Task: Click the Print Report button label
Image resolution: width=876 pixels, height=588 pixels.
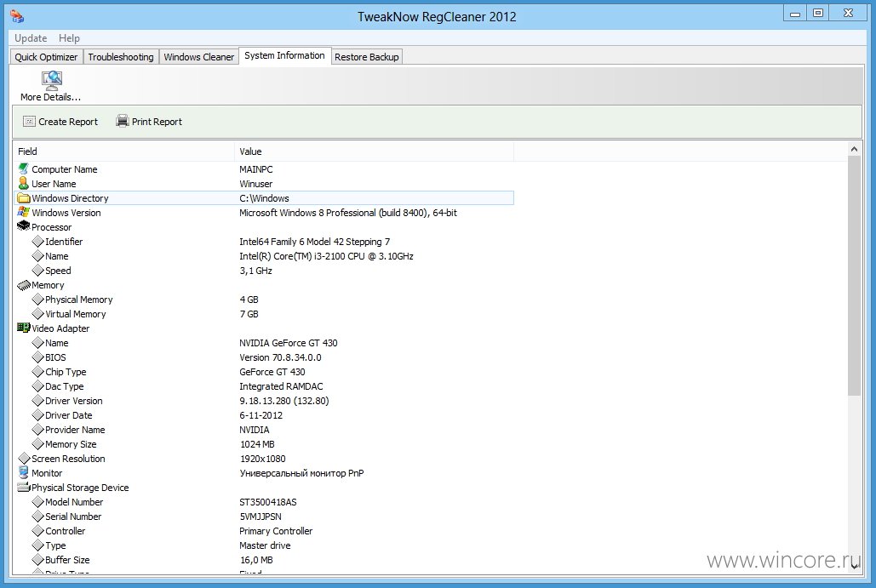Action: click(157, 122)
